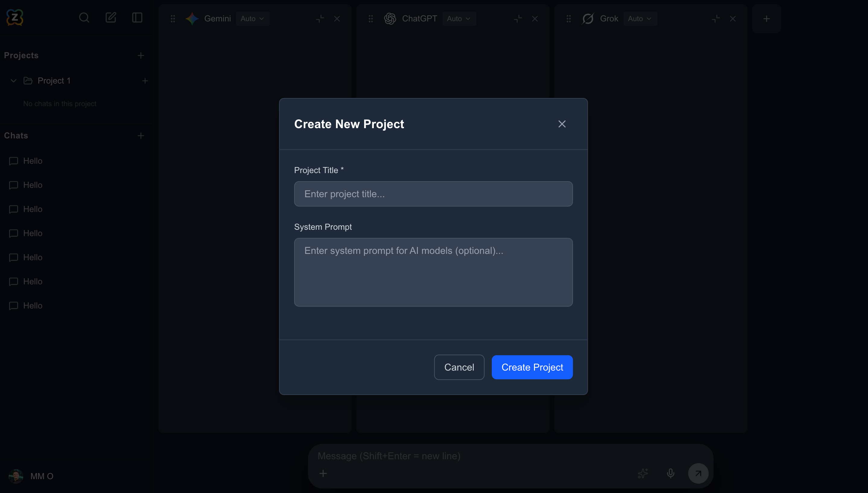Screen dimensions: 868x493
Task: Click the sparkle enhance prompt icon
Action: (643, 473)
